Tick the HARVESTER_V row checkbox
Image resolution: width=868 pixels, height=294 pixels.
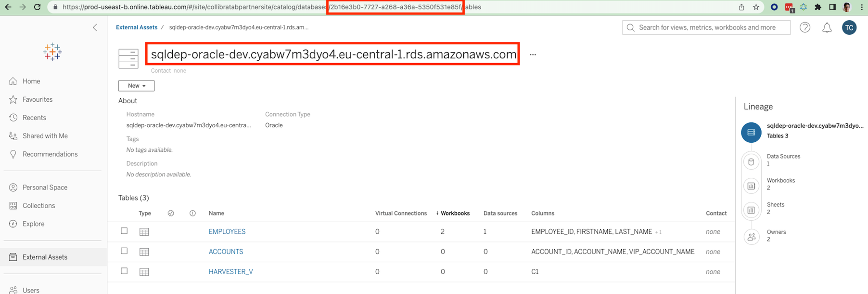[124, 271]
